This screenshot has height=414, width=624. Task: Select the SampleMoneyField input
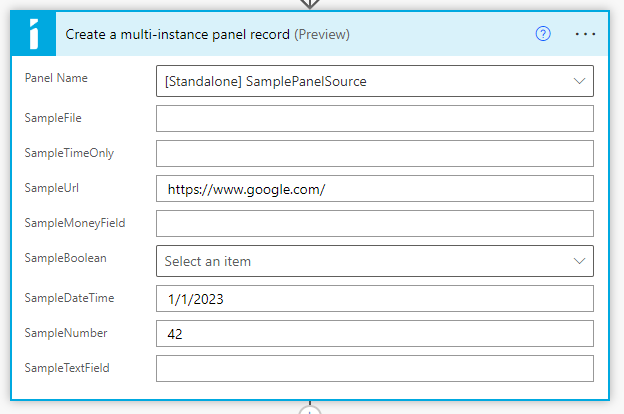point(375,224)
